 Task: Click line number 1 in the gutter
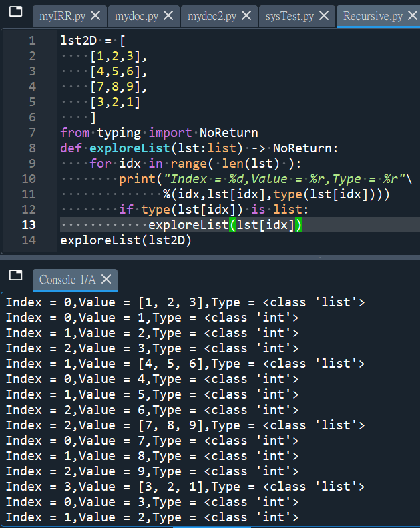[32, 41]
